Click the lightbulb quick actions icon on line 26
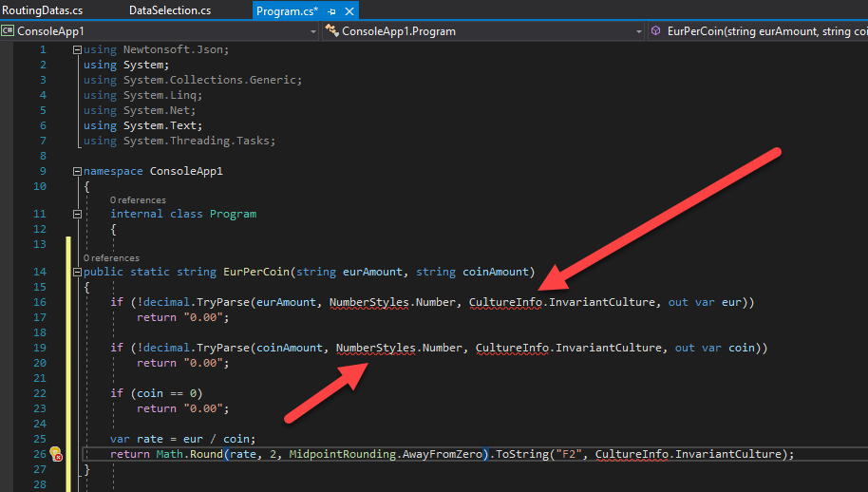 pos(56,454)
